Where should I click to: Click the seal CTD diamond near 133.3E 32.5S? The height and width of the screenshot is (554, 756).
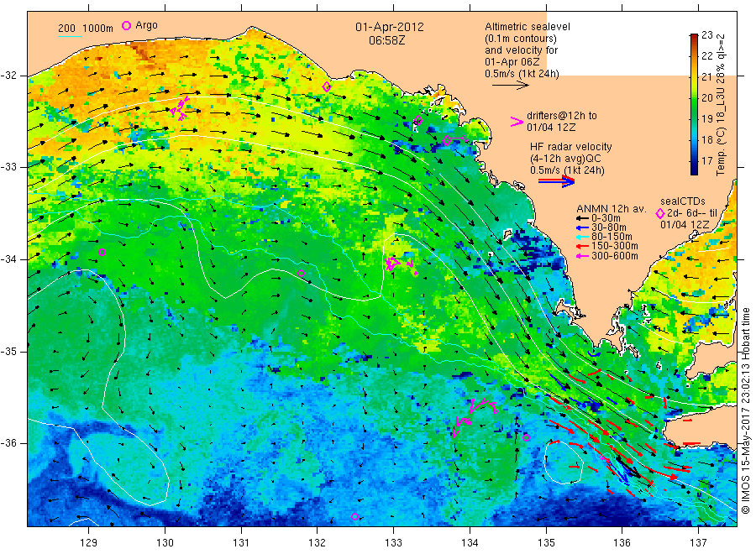click(418, 121)
